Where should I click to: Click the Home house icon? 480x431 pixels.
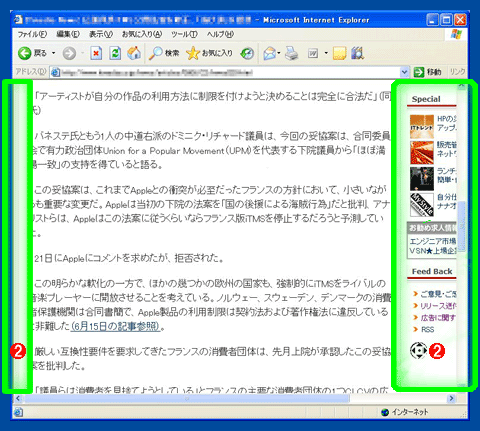click(x=134, y=53)
